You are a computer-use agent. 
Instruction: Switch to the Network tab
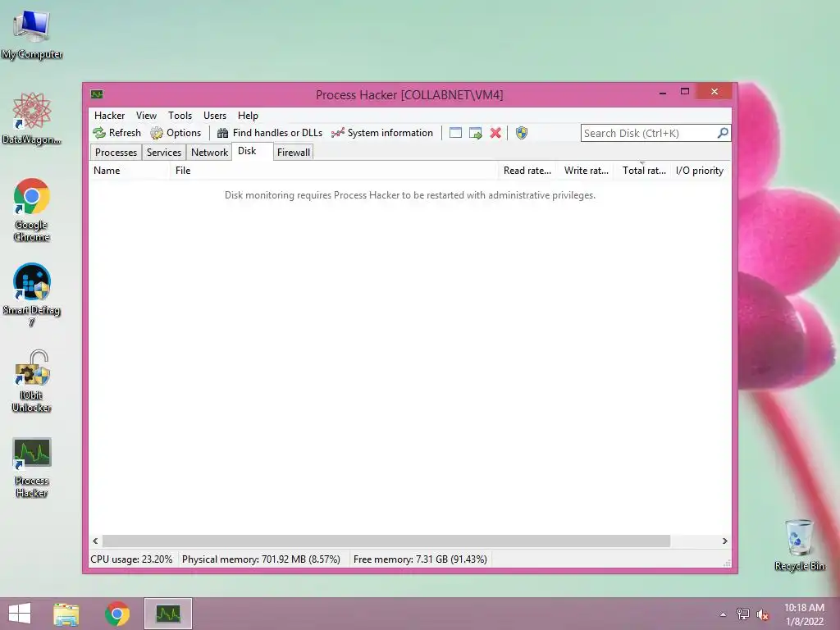tap(209, 152)
